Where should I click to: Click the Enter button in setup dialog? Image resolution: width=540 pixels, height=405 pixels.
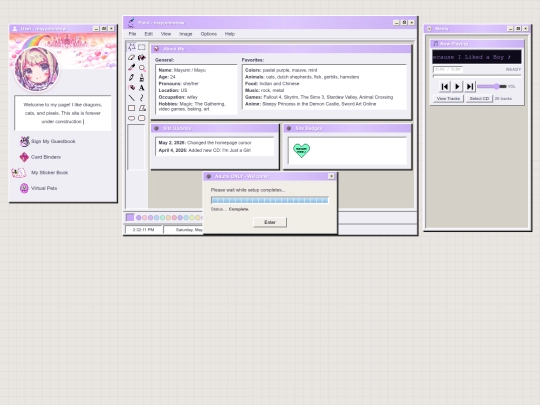pos(270,222)
